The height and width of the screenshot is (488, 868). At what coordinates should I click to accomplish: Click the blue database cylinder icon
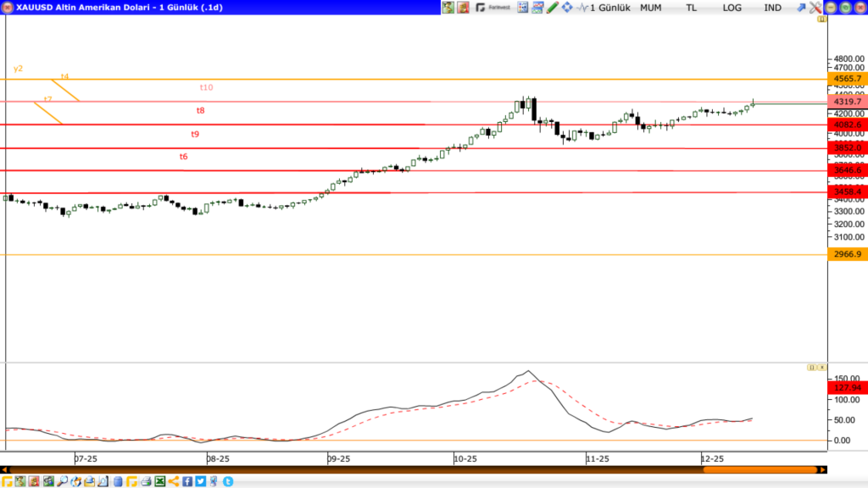[x=117, y=481]
